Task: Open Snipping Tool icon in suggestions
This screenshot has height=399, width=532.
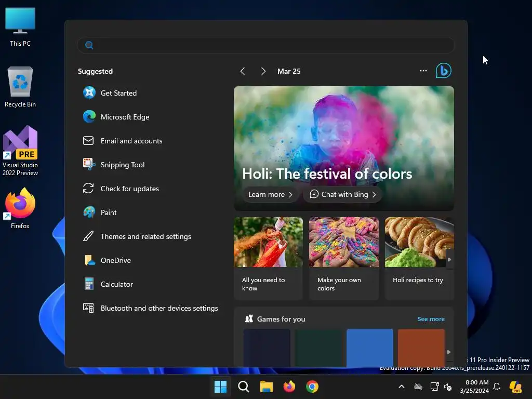Action: tap(89, 165)
